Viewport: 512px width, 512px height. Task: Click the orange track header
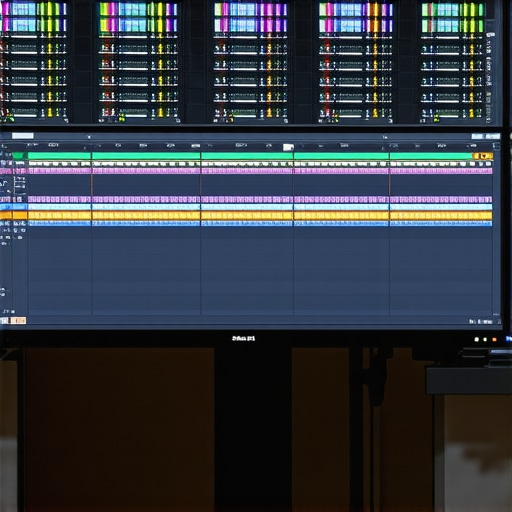(13, 215)
